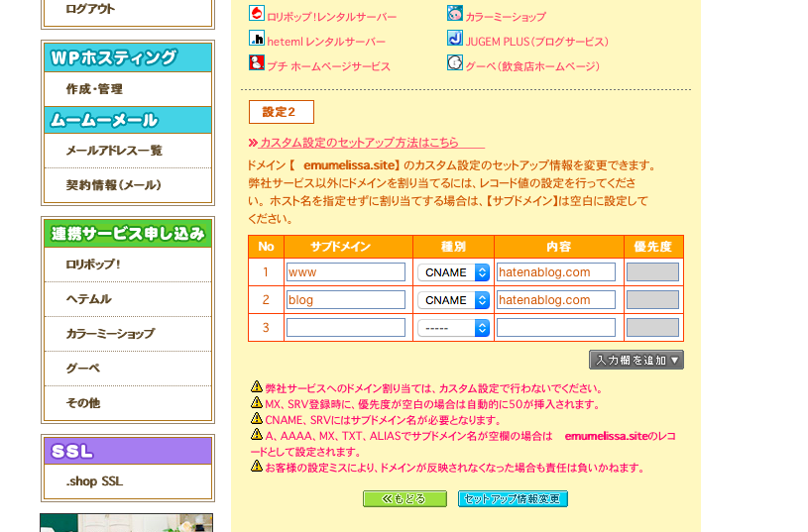Click the double-arrow icon before setup link
Image resolution: width=808 pixels, height=532 pixels.
click(x=253, y=143)
